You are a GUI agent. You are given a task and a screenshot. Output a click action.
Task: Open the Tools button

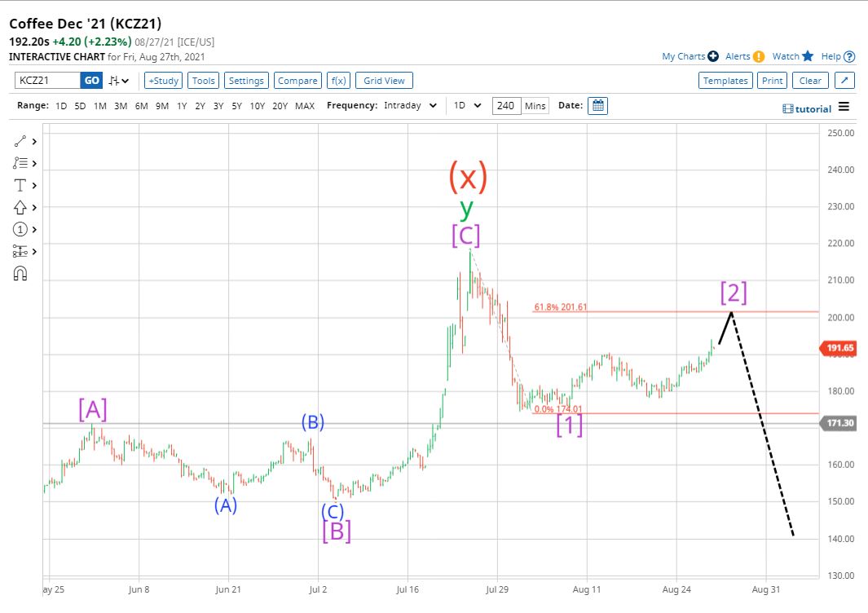pyautogui.click(x=203, y=81)
